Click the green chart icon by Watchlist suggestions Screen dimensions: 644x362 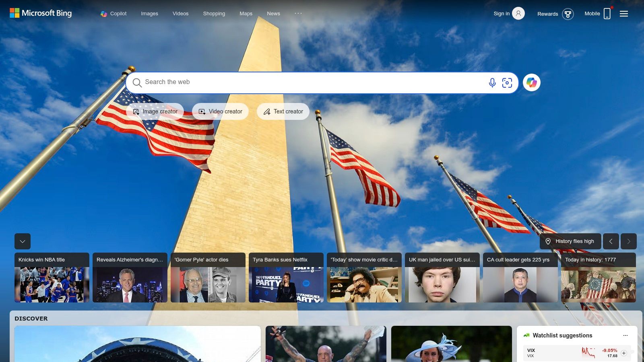(x=526, y=335)
